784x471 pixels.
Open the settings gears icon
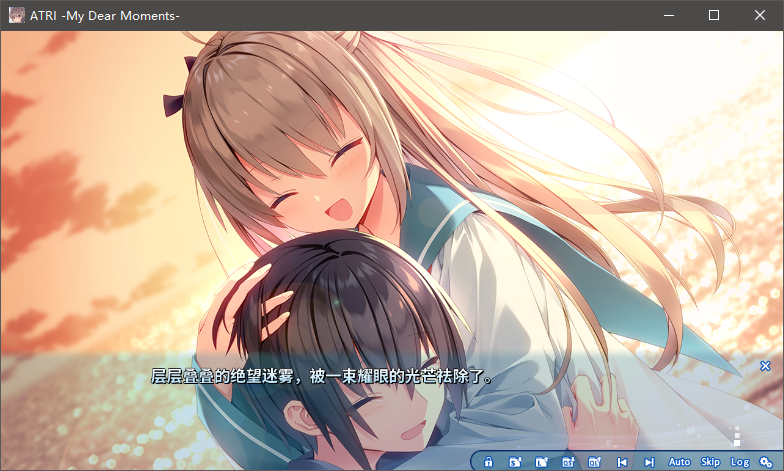click(x=766, y=462)
